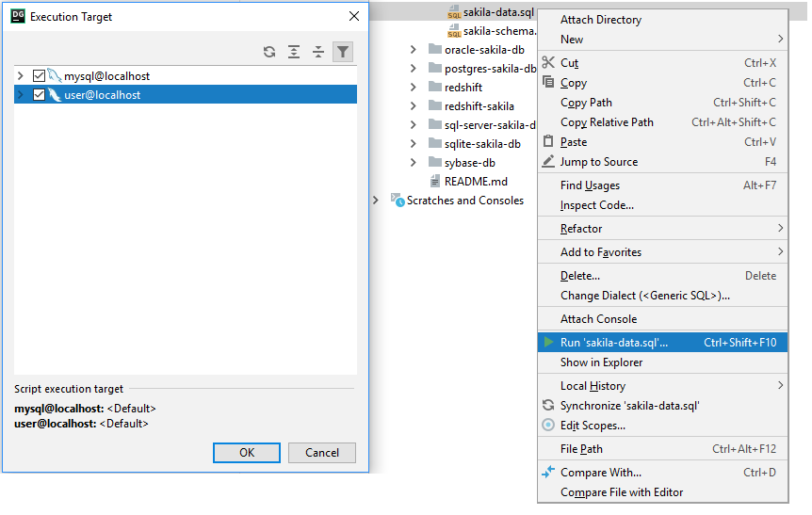The image size is (812, 515).
Task: Close the Execution Target dialog
Action: click(354, 16)
